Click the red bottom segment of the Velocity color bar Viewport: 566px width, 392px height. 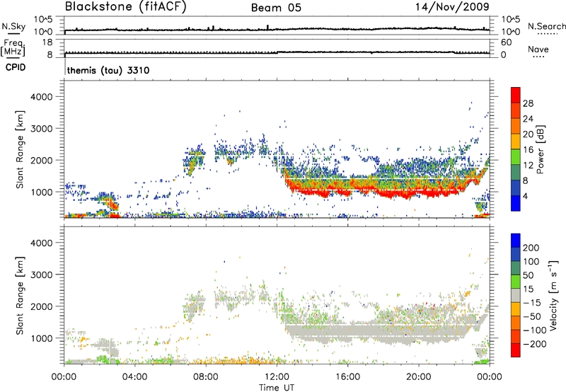pyautogui.click(x=516, y=350)
